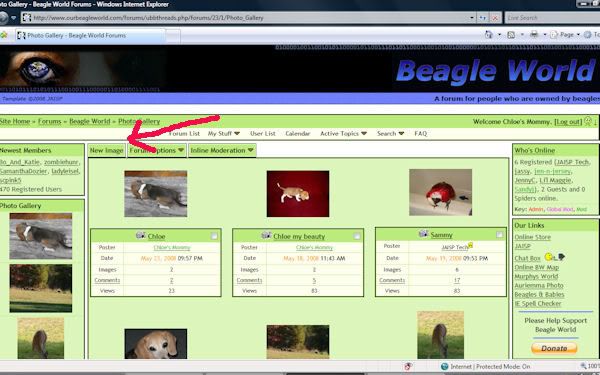This screenshot has height=375, width=600.
Task: Click the stop button beside the address bar
Action: pyautogui.click(x=495, y=18)
